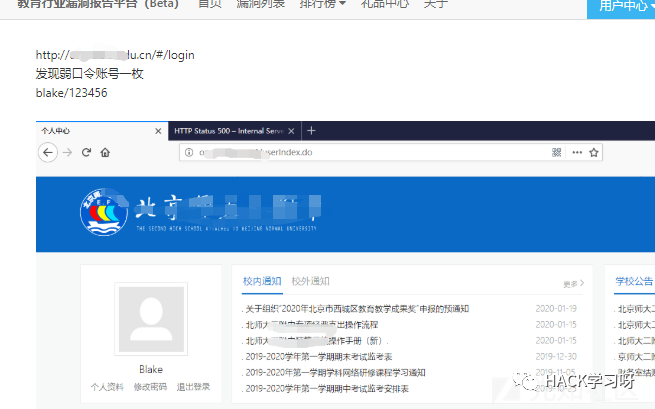
Task: Click the QR code icon in address bar
Action: point(556,152)
